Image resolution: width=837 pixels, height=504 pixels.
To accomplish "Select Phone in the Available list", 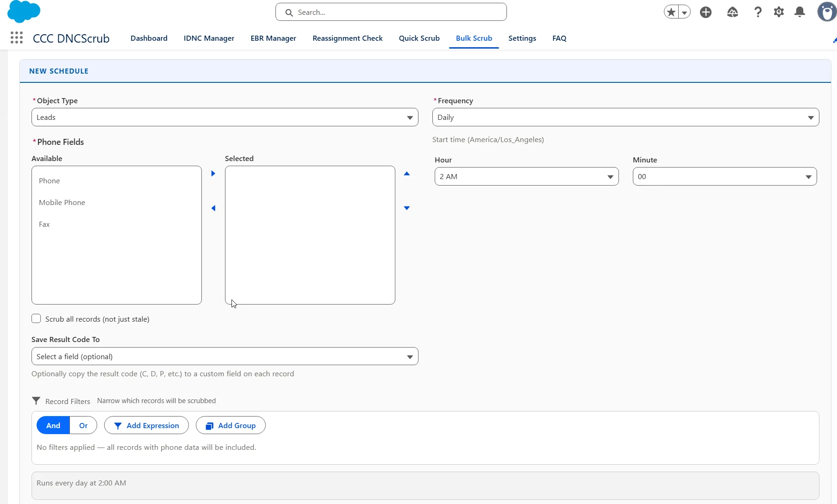I will [117, 180].
